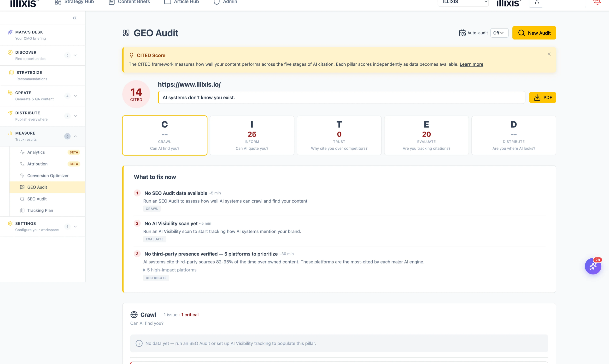The height and width of the screenshot is (364, 609).
Task: Select the Distribute pillar card
Action: 514,135
